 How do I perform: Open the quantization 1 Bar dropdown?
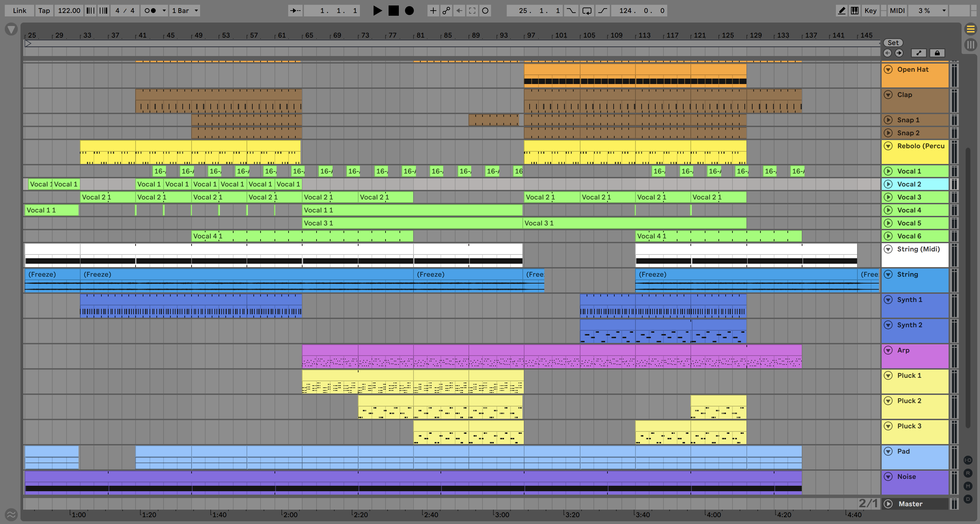coord(185,11)
